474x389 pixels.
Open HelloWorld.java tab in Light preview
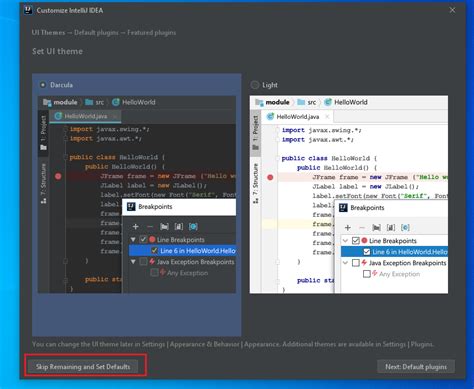298,117
